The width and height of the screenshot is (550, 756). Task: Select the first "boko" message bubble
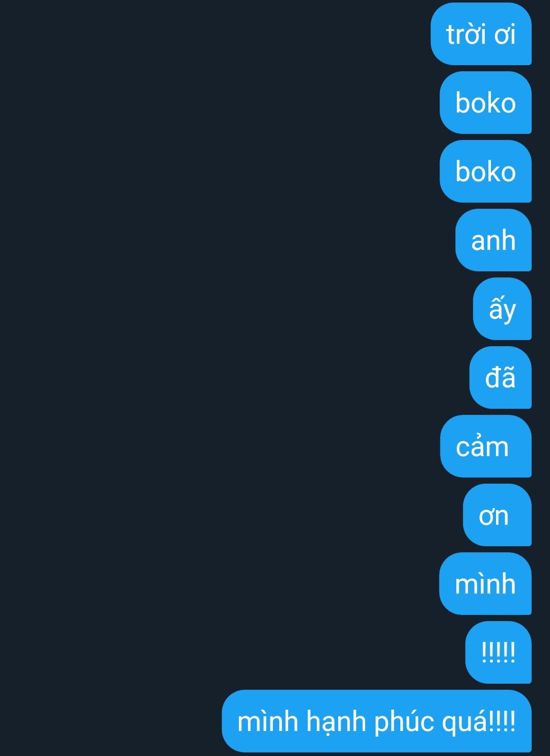click(x=485, y=103)
